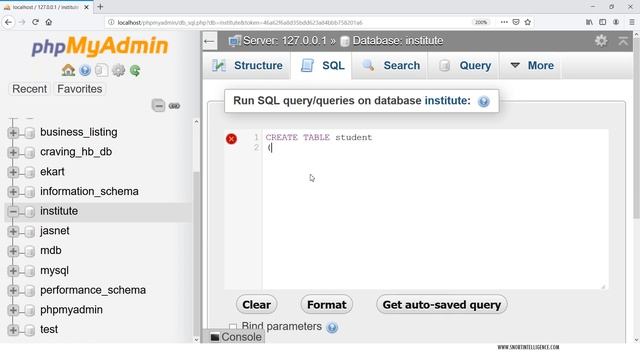
Task: Open Firefox library icon
Action: 589,22
